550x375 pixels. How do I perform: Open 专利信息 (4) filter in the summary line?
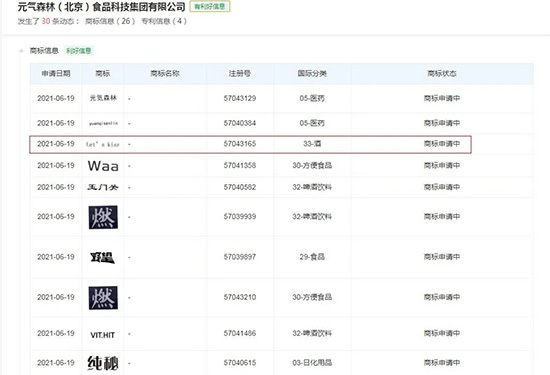(x=164, y=21)
